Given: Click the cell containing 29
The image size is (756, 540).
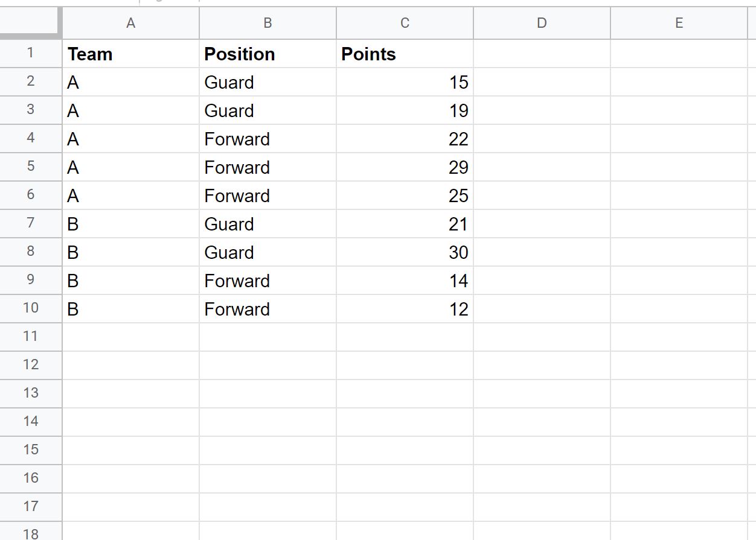Looking at the screenshot, I should click(405, 167).
